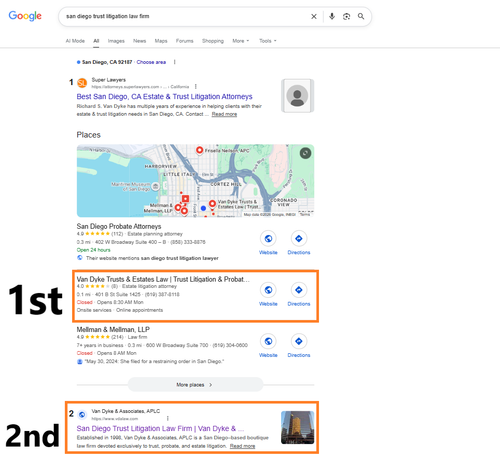Click the Super Lawyers SL favicon
This screenshot has height=457, width=500.
tap(82, 83)
